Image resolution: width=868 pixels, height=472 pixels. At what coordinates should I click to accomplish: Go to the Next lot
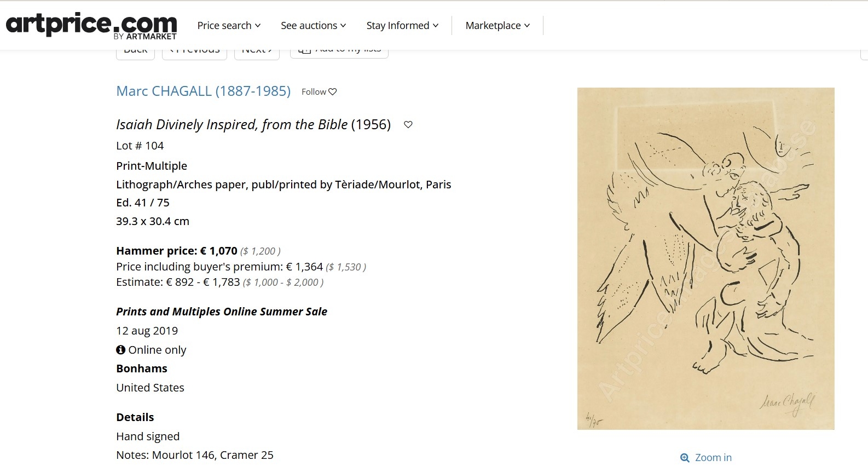(257, 53)
